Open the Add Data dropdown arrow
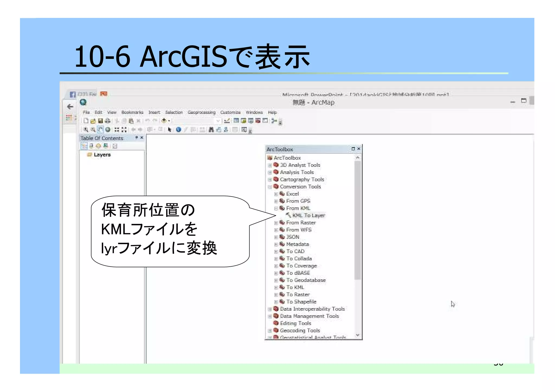 pos(169,121)
